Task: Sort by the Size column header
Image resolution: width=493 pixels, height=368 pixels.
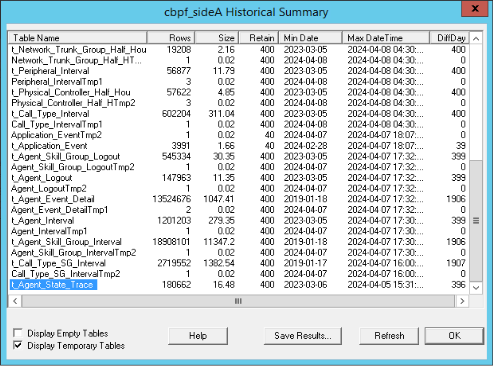Action: point(217,38)
